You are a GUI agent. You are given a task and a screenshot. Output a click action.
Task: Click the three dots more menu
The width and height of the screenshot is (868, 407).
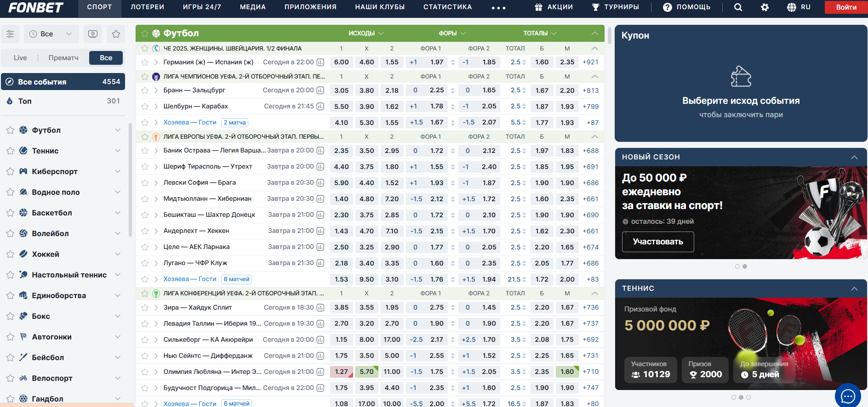[x=498, y=8]
